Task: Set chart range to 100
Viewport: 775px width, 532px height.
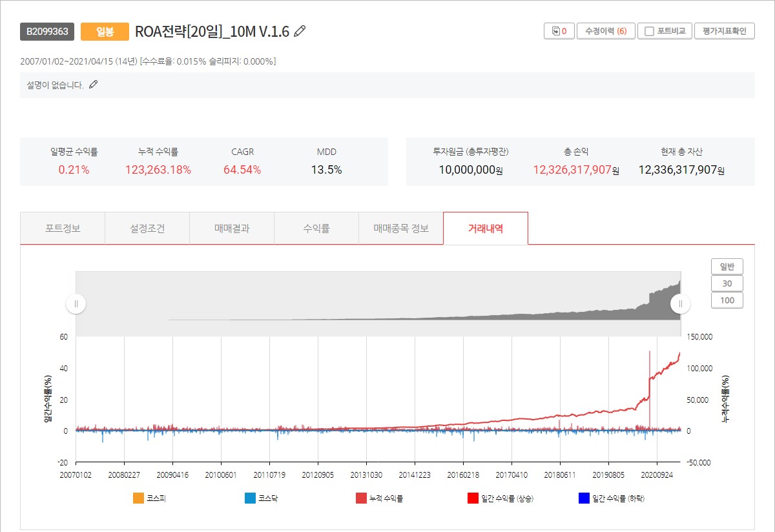Action: click(727, 300)
